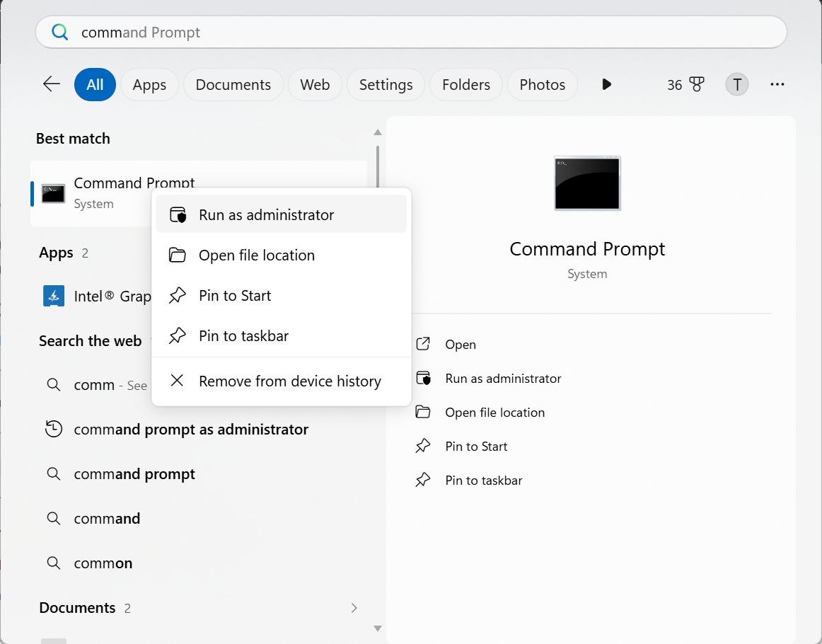Viewport: 822px width, 644px height.
Task: Click shield icon in right pane Run as administrator
Action: [x=423, y=378]
